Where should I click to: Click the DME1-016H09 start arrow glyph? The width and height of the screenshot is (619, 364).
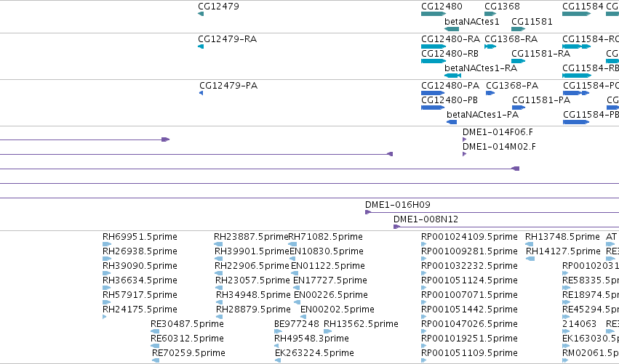pos(368,212)
